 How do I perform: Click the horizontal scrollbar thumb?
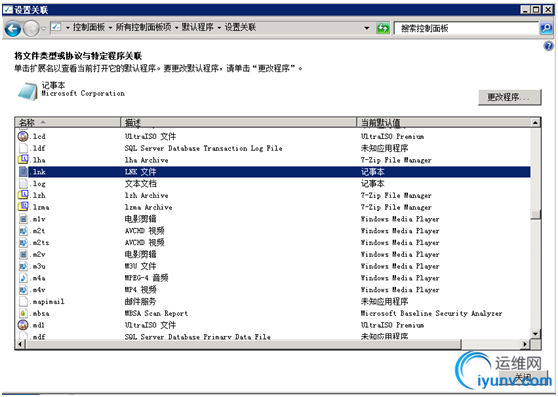[x=243, y=344]
